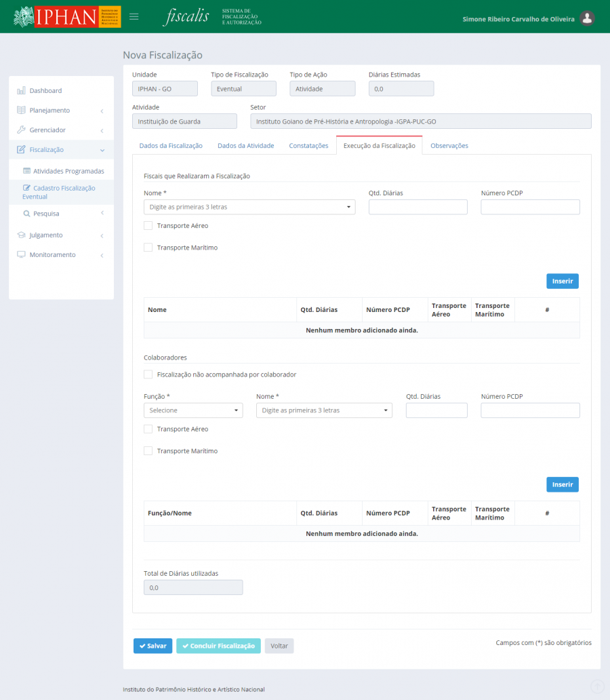Enable Transporte Aéreo for fiscais
610x700 pixels.
pyautogui.click(x=148, y=226)
